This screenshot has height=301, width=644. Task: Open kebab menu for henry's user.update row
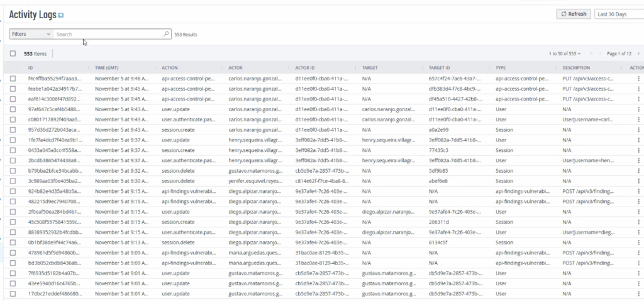(x=638, y=140)
